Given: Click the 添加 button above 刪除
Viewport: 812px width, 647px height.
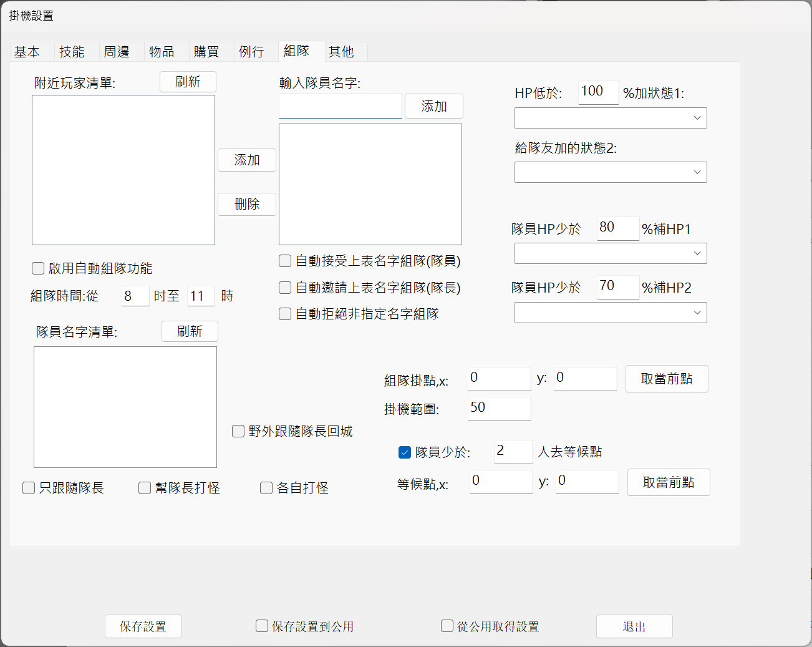Looking at the screenshot, I should pos(247,160).
